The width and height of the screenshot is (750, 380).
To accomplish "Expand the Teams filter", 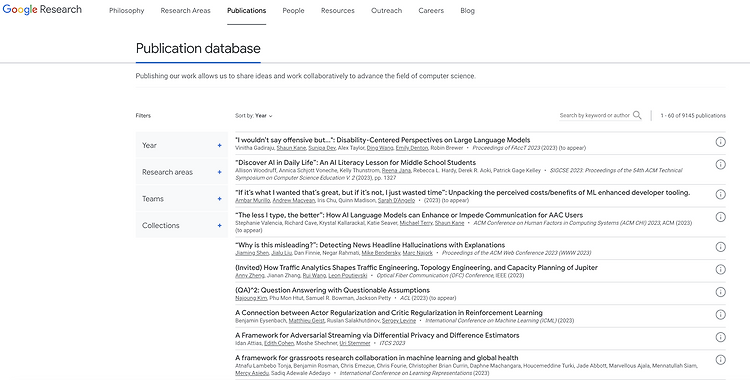I will coord(181,199).
